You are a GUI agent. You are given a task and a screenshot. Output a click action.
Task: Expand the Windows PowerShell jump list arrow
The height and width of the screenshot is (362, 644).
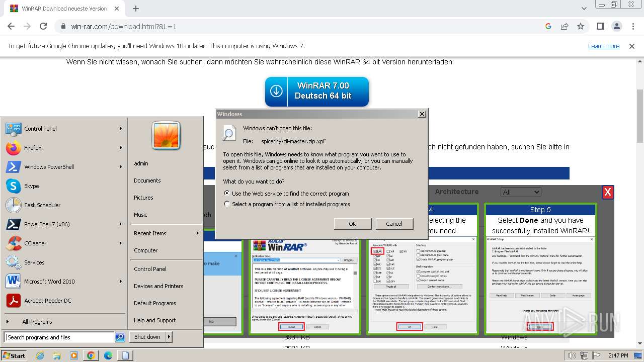coord(121,167)
